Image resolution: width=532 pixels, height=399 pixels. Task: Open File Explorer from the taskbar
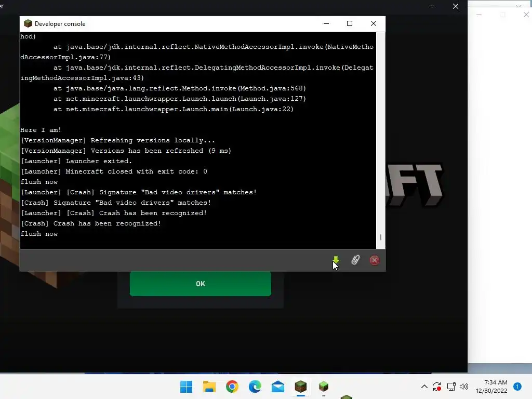pyautogui.click(x=209, y=387)
